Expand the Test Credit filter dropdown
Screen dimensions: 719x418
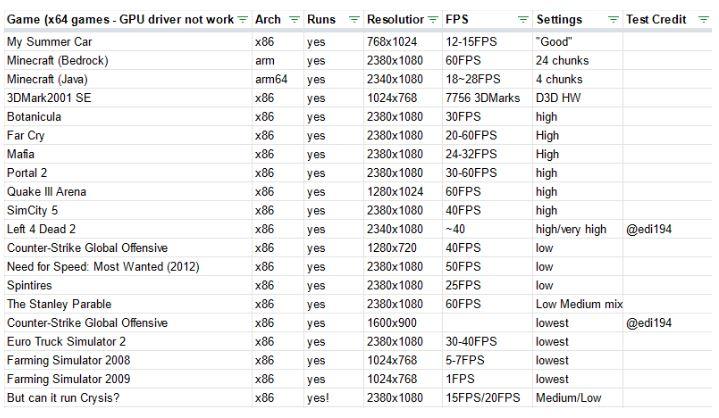coord(703,20)
